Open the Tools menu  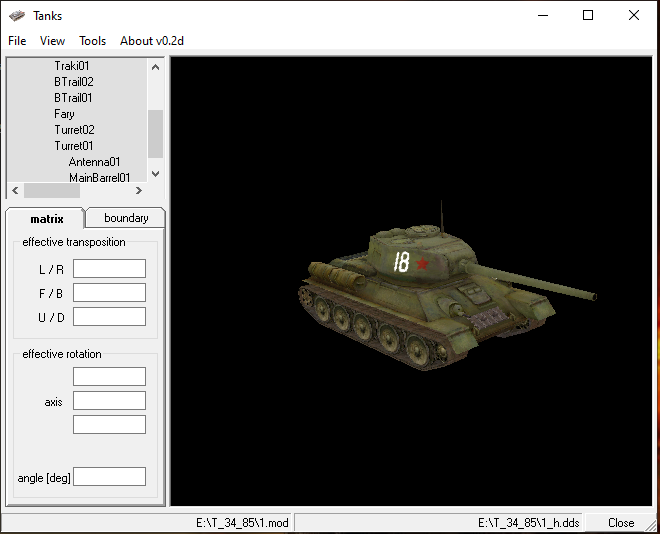tap(92, 41)
